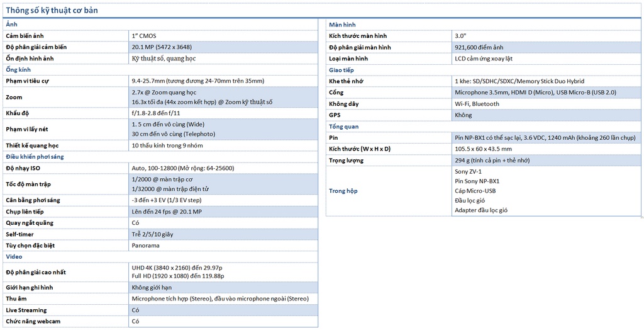
Task: Click the 'Live Streaming' row label
Action: click(26, 310)
